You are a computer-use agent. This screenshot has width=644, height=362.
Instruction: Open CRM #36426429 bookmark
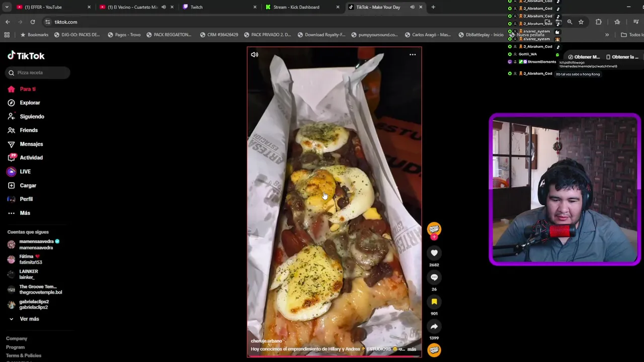click(x=219, y=35)
